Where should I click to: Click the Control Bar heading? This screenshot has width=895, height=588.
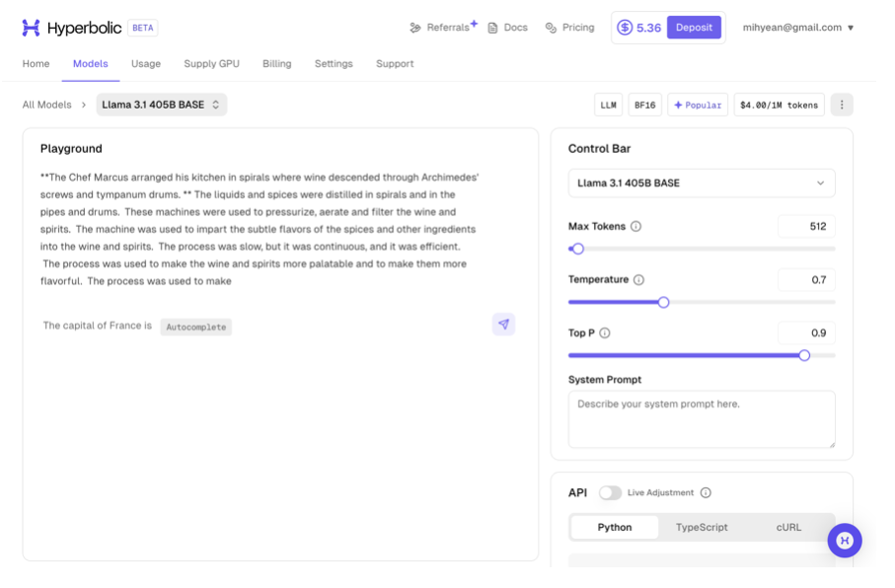599,149
